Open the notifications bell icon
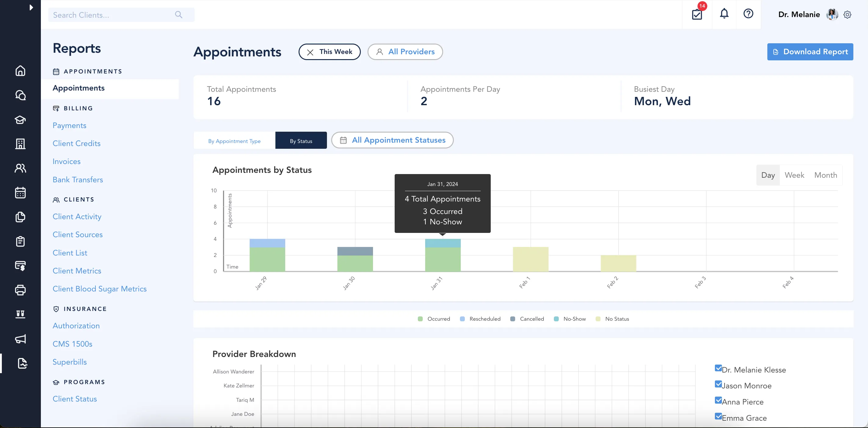 click(x=724, y=14)
